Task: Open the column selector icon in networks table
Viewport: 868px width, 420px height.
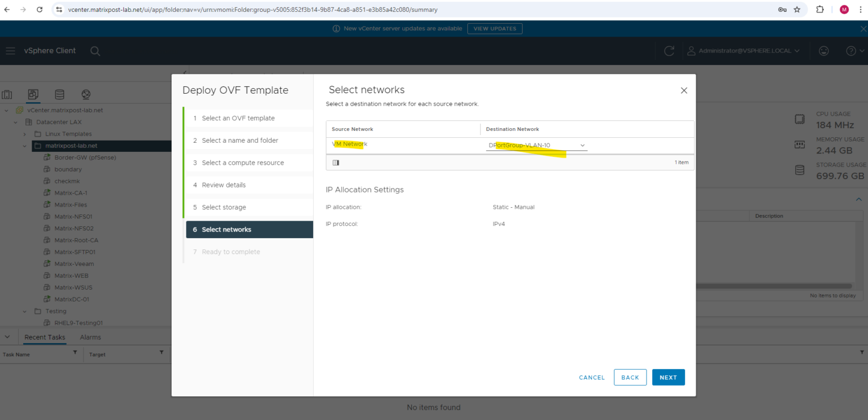Action: [x=336, y=162]
